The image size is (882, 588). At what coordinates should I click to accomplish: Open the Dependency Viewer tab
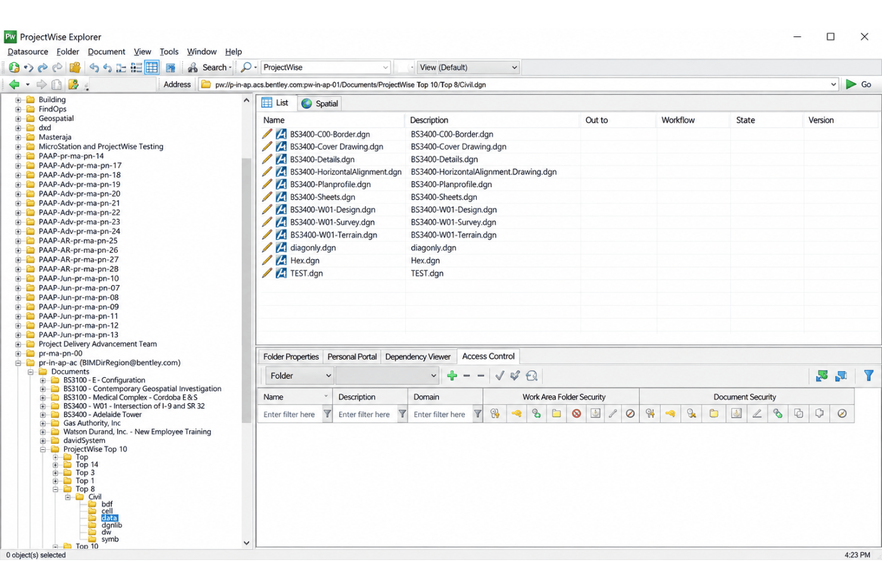tap(418, 357)
